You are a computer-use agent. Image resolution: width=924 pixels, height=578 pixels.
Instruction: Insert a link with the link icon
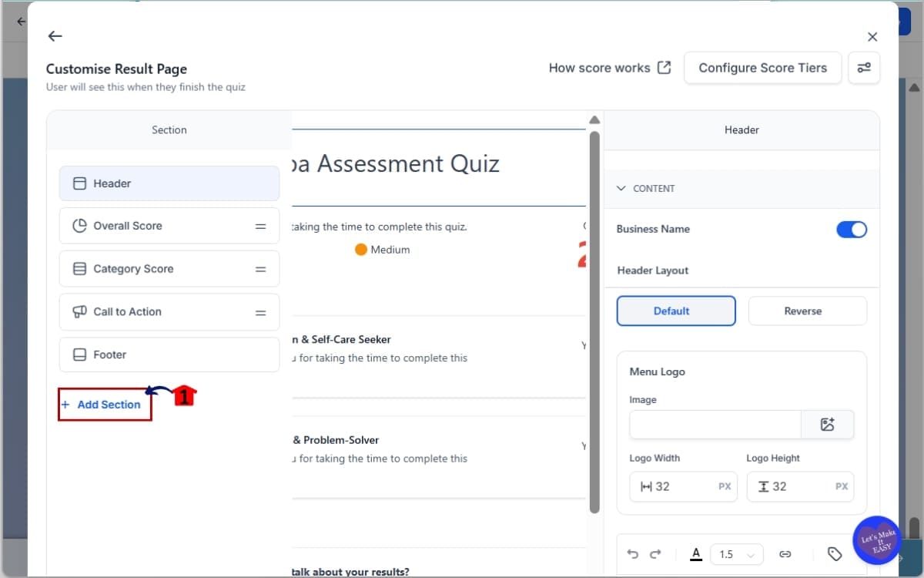(x=785, y=554)
